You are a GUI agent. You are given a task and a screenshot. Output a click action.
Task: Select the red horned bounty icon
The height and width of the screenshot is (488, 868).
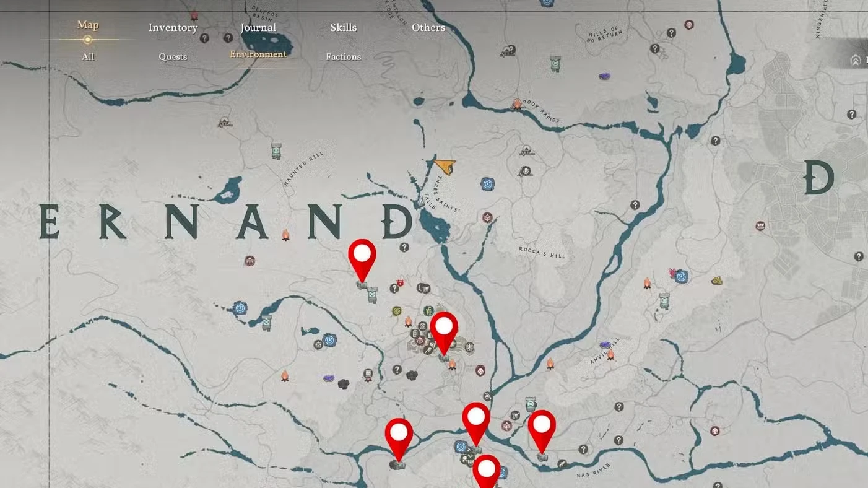coord(400,283)
